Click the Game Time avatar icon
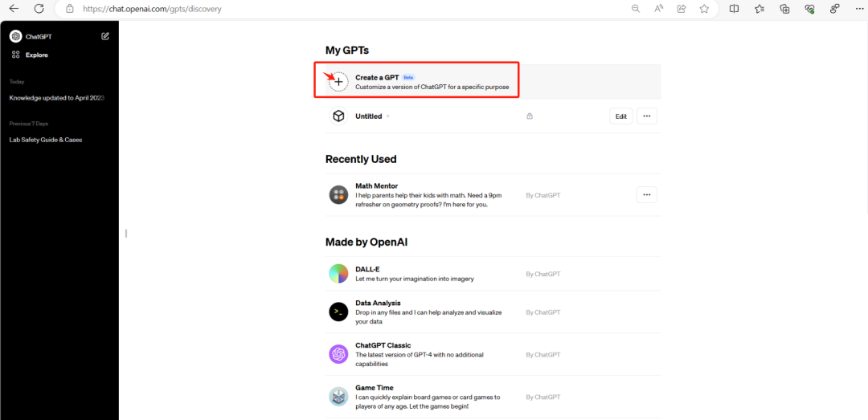The image size is (868, 420). (338, 396)
